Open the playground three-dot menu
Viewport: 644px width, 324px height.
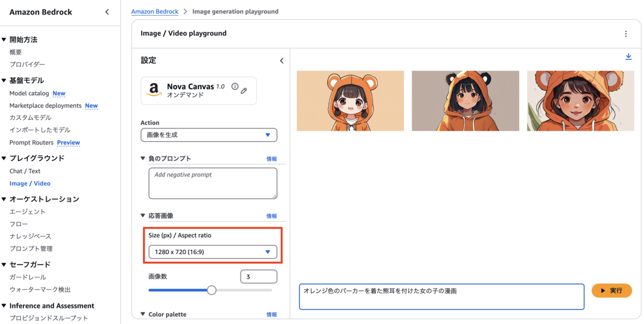click(x=626, y=34)
